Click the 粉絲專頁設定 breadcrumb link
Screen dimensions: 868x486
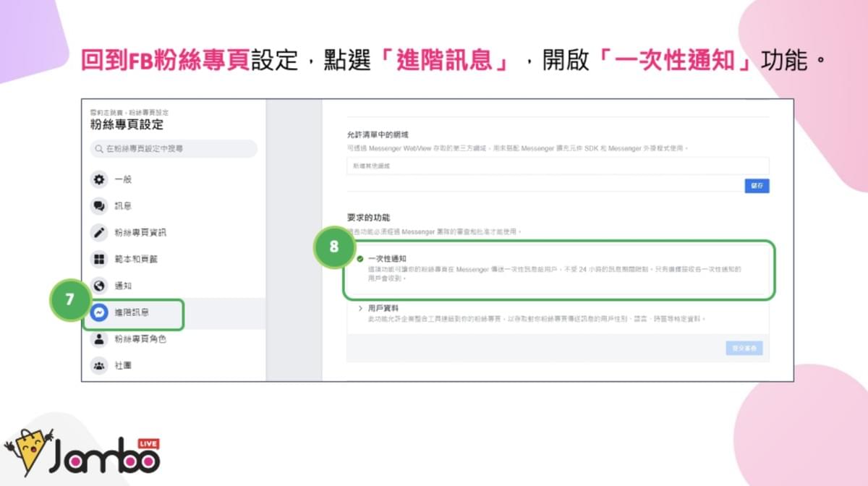coord(149,113)
